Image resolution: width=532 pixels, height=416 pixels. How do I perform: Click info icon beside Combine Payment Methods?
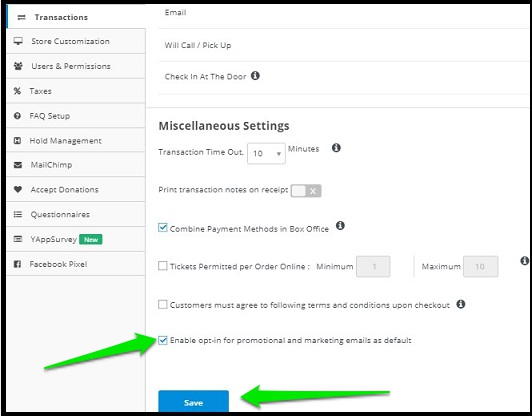click(340, 226)
